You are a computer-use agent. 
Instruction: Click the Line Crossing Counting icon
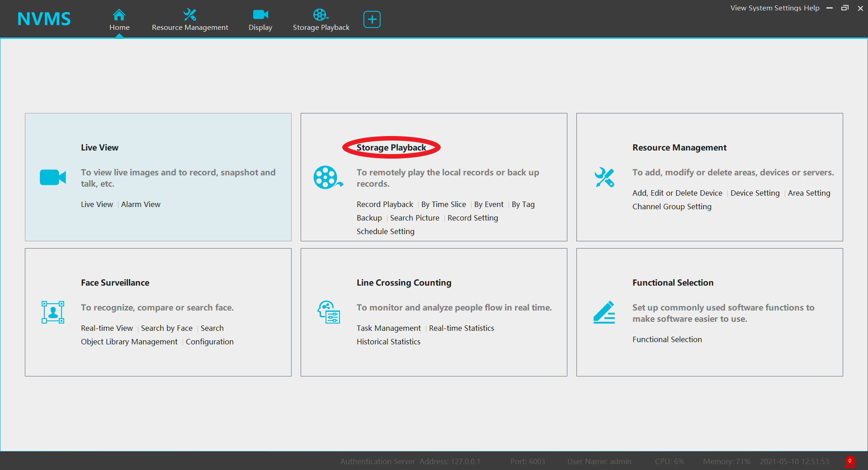click(329, 312)
